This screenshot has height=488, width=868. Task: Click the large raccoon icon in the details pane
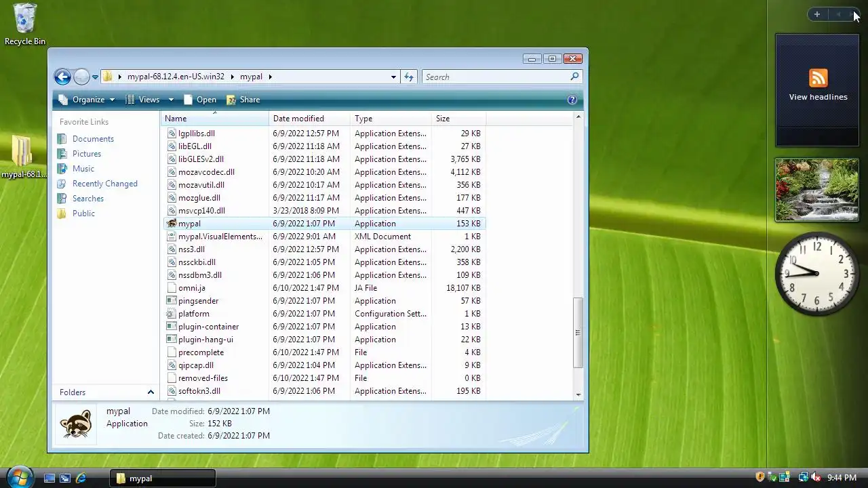pyautogui.click(x=76, y=424)
